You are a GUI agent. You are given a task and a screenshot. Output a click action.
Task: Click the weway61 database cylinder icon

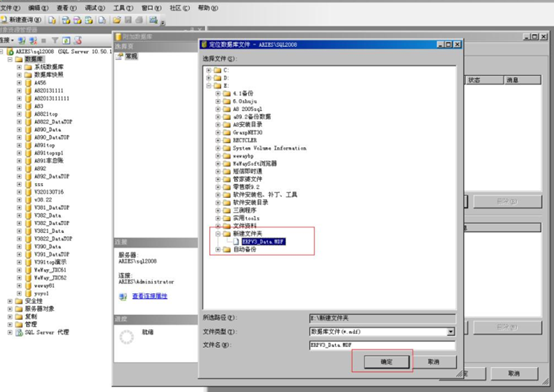(28, 286)
